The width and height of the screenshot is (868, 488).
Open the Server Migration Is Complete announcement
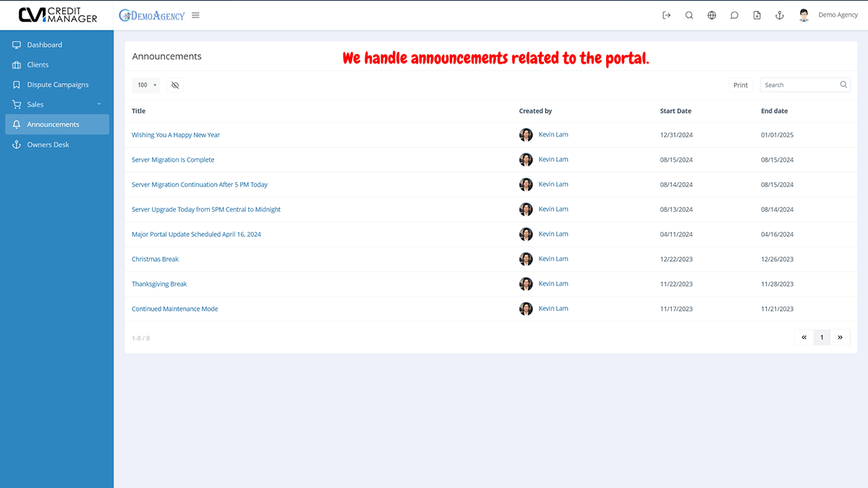[173, 159]
